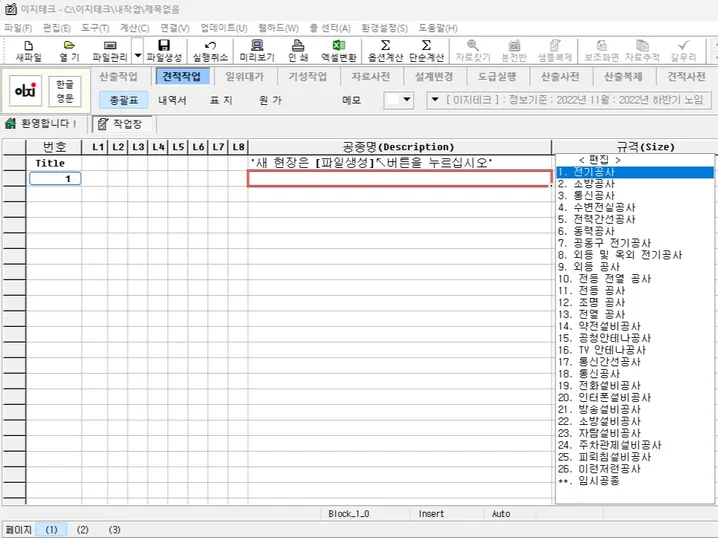
Task: Switch to the 일위대가 tab
Action: point(245,76)
